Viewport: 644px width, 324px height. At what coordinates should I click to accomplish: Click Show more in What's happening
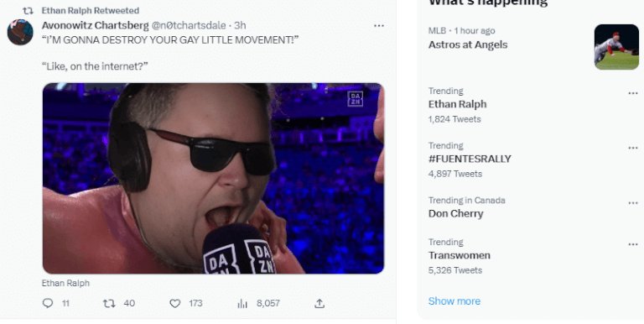[454, 301]
